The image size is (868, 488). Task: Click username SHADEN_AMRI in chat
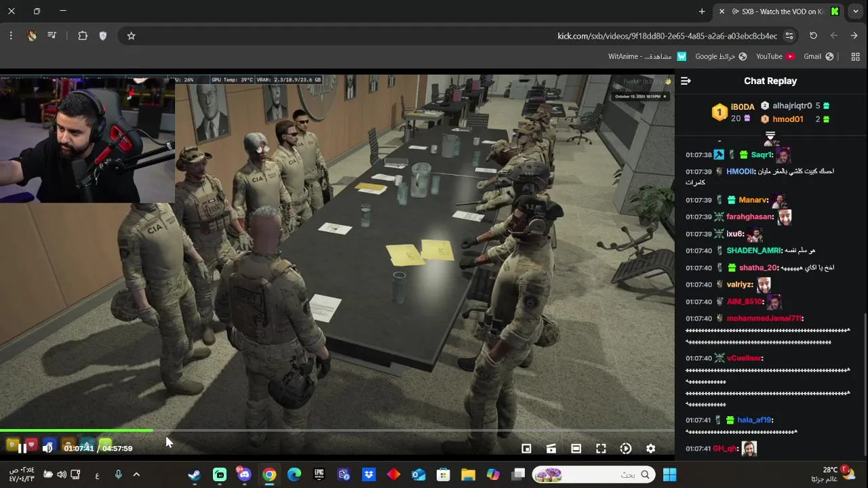(753, 251)
